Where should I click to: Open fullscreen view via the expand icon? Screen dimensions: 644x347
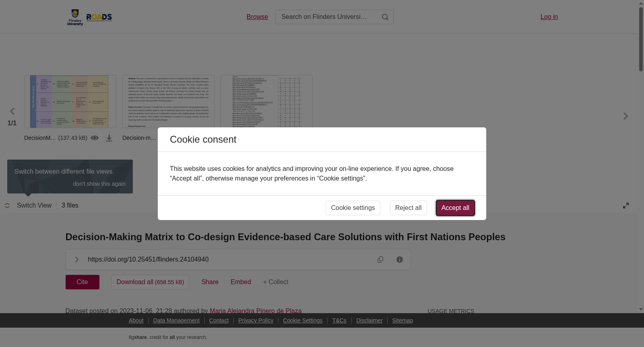click(x=626, y=206)
